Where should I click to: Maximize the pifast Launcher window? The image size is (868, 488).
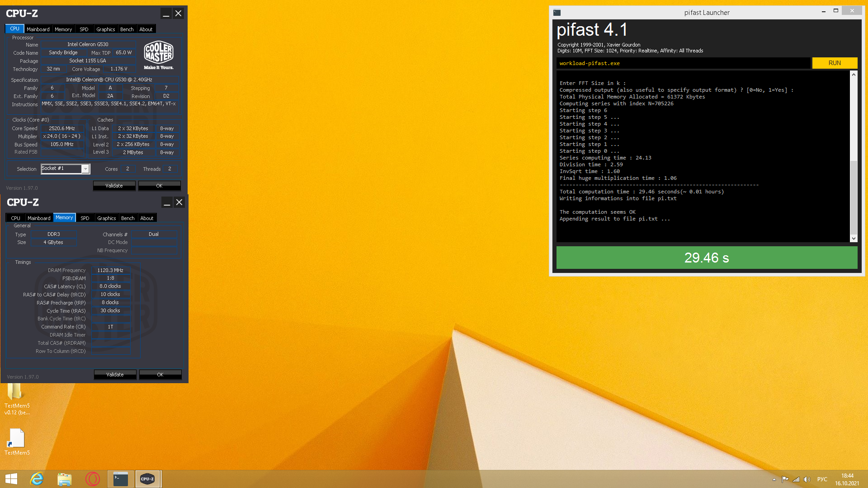tap(836, 11)
